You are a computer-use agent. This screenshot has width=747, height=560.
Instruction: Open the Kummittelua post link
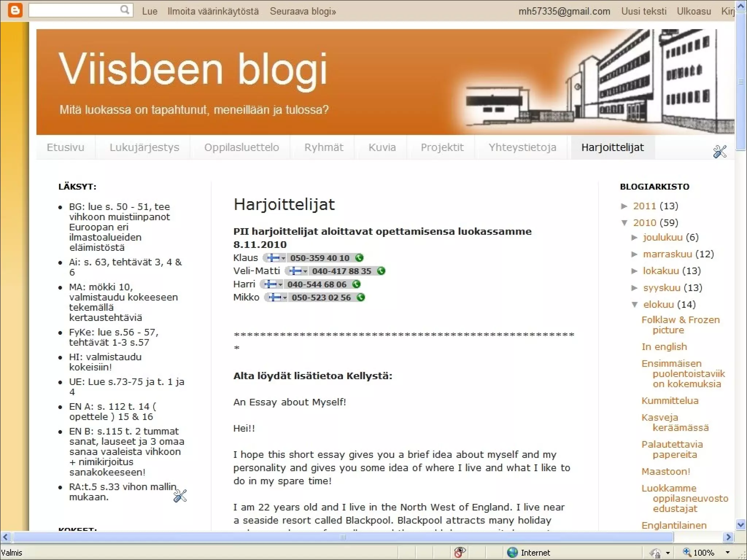[670, 401]
